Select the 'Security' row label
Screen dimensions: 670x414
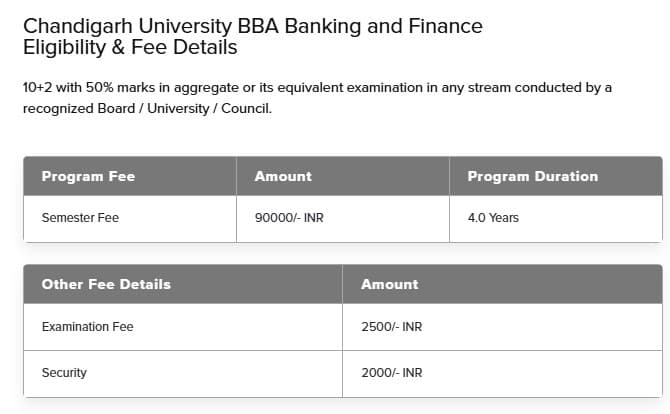click(64, 372)
